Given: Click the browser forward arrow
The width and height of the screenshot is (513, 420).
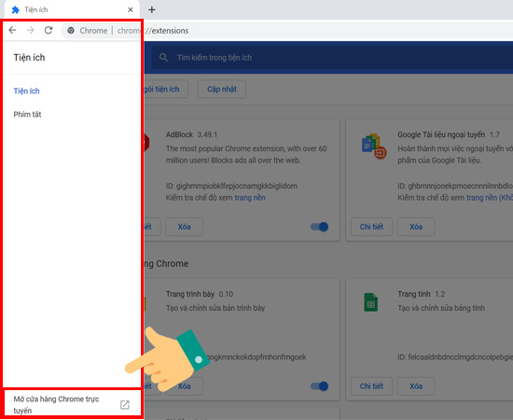Looking at the screenshot, I should [x=31, y=30].
